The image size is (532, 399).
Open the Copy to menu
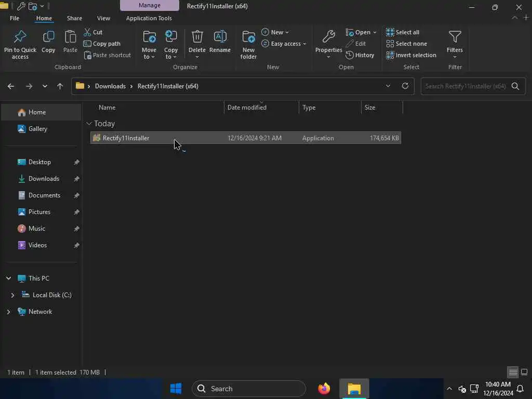pos(170,45)
